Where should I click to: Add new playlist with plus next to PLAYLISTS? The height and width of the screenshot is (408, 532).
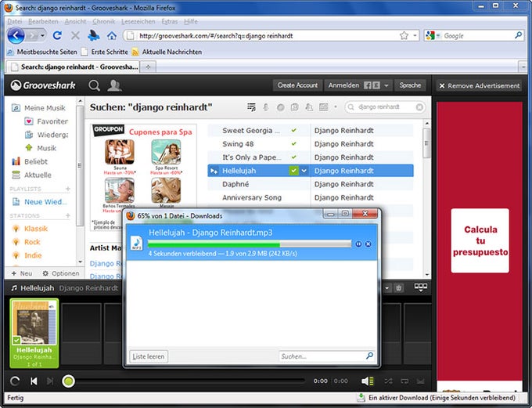coord(68,189)
